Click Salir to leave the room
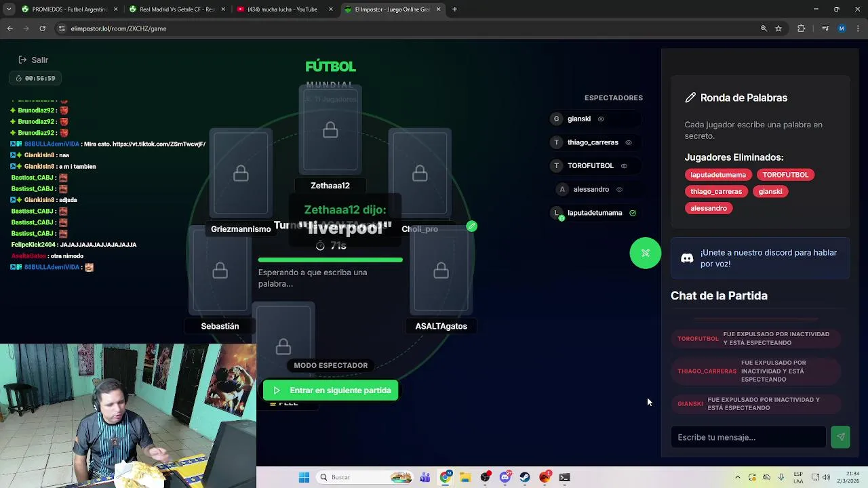The height and width of the screenshot is (488, 868). point(33,60)
